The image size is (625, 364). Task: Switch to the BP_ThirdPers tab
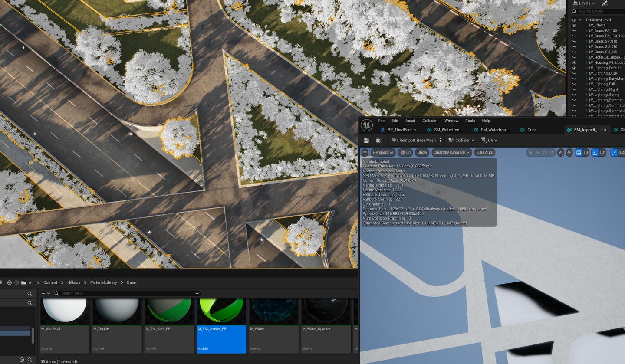tap(398, 130)
